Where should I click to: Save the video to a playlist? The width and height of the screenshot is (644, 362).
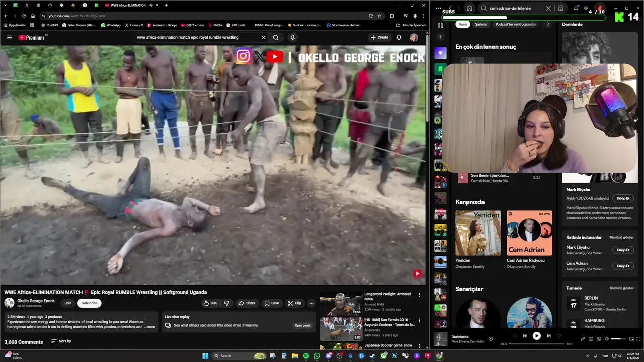point(271,303)
